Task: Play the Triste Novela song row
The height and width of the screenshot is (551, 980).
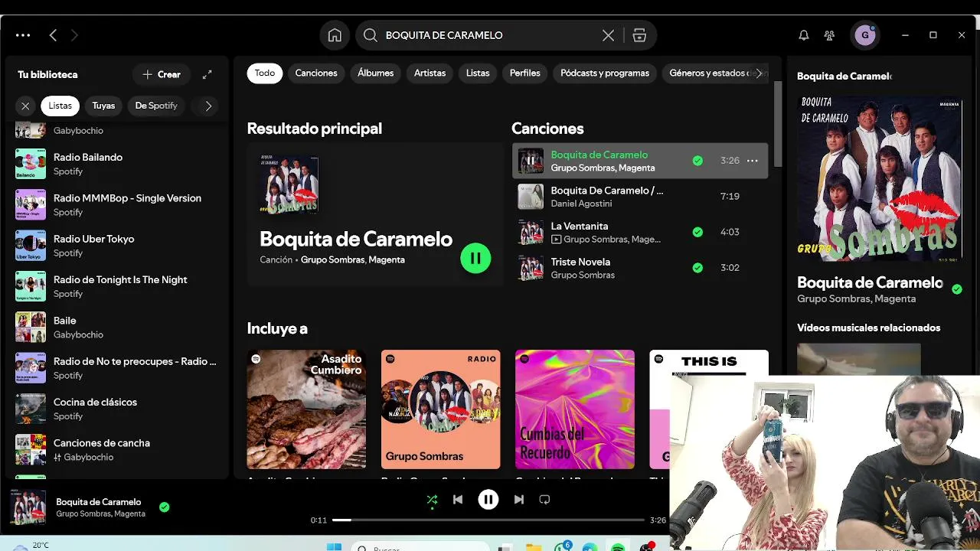Action: (x=639, y=268)
